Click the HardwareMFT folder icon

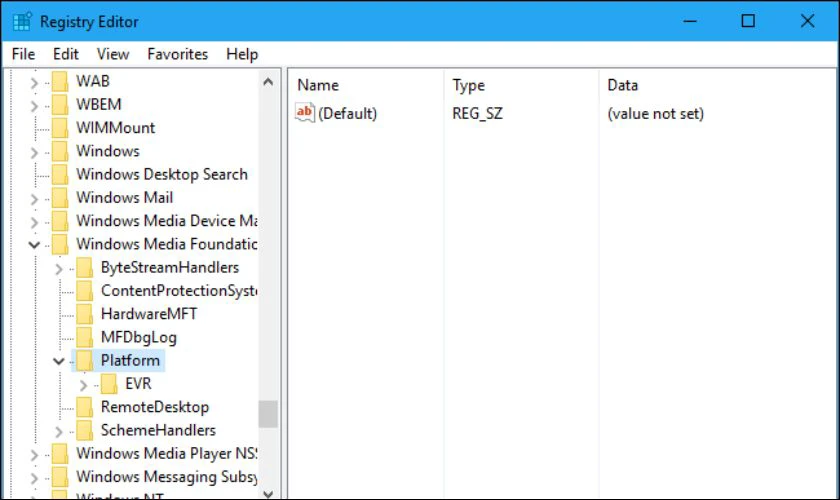click(x=85, y=314)
